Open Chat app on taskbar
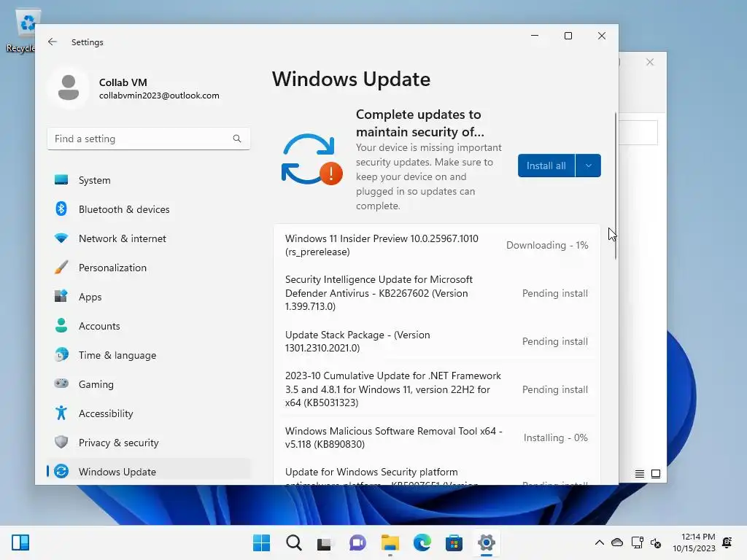 point(357,542)
